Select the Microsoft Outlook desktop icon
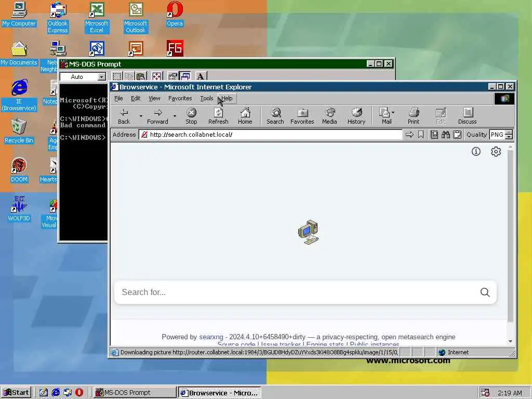This screenshot has width=532, height=399. click(x=136, y=18)
